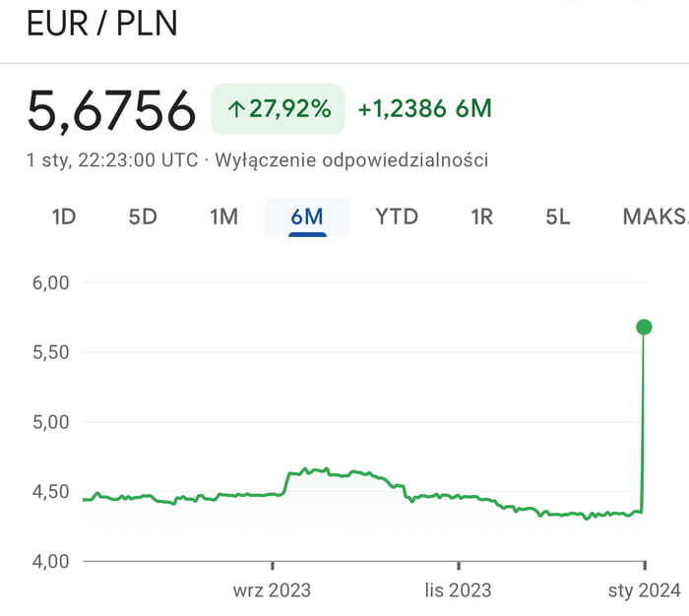Show the MAKS. maximum range
The height and width of the screenshot is (616, 689).
[655, 216]
